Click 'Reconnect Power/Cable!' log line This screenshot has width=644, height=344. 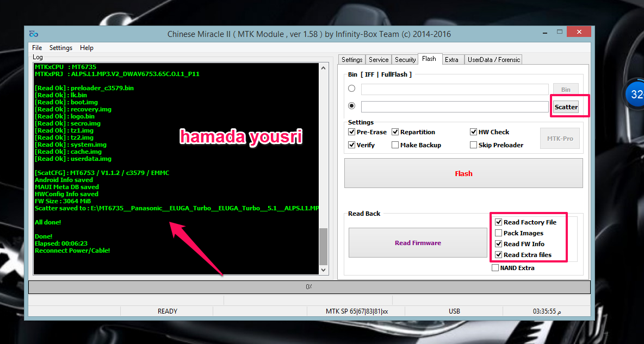(x=72, y=251)
